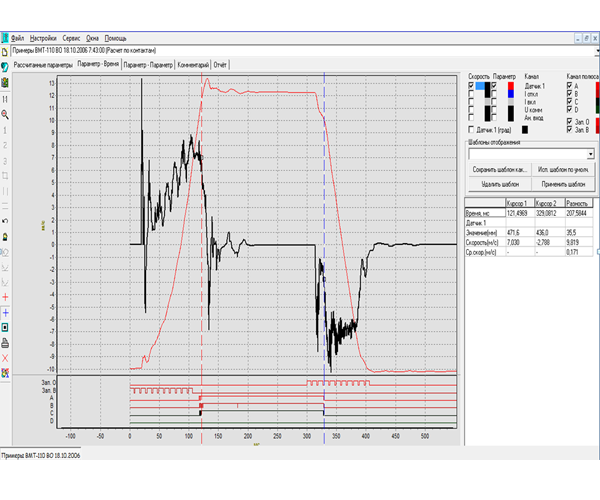Click the recording name field at top
Viewport: 600px width, 500px height.
[302, 51]
